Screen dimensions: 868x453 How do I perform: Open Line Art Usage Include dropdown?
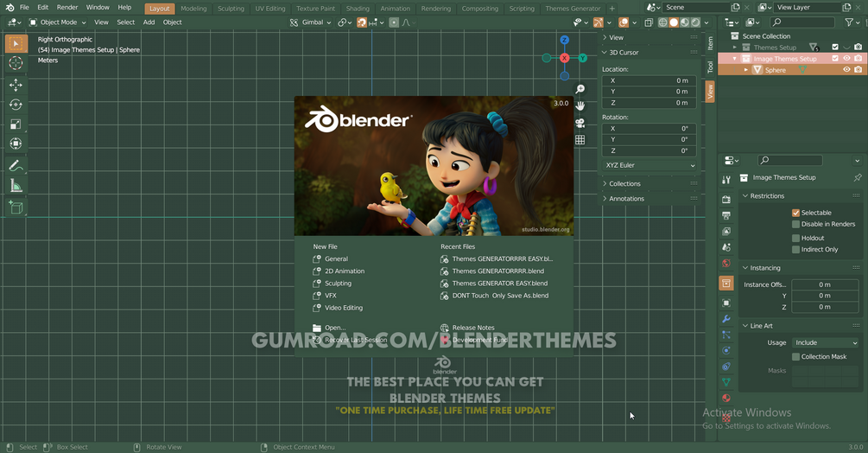(826, 343)
